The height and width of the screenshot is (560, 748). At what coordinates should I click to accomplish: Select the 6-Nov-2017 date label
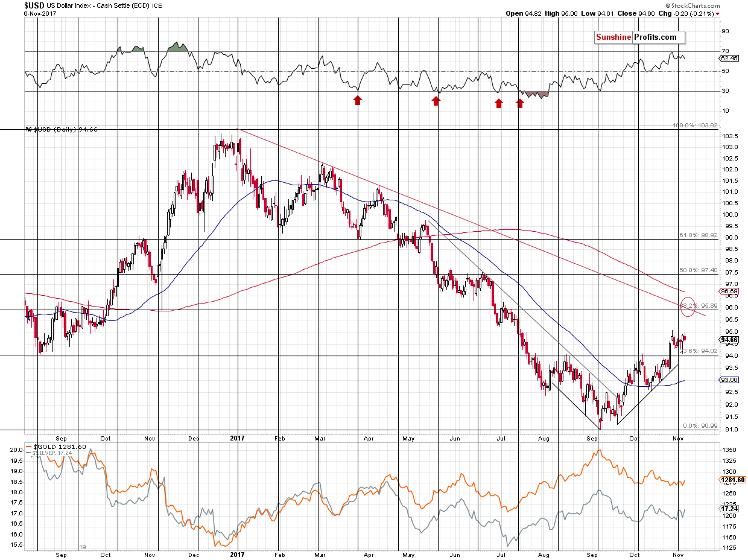click(x=41, y=13)
